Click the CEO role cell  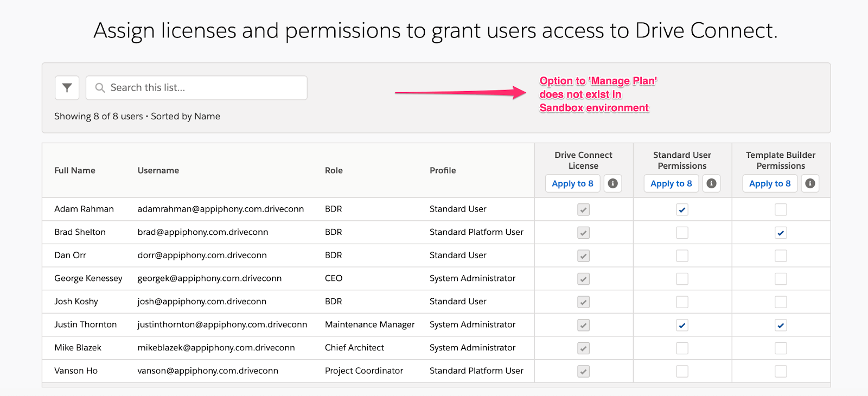point(334,278)
